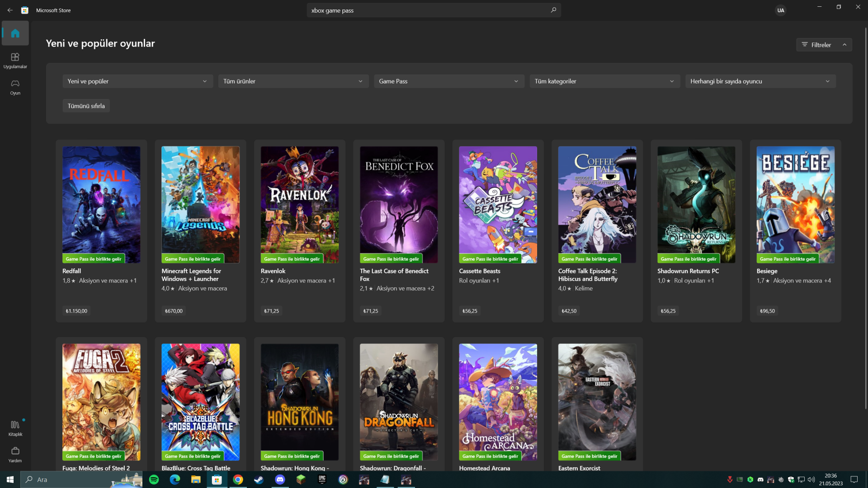Open Herhangi bir sayıda oyuncu dropdown
This screenshot has height=488, width=868.
760,81
